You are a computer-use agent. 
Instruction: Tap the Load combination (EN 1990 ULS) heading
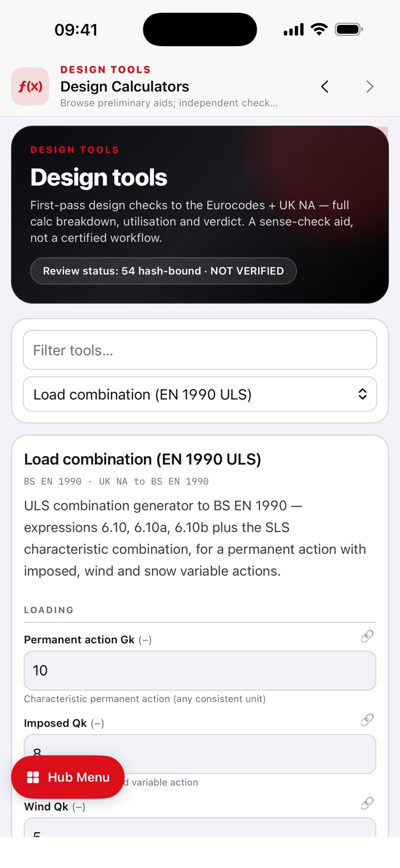click(x=143, y=459)
